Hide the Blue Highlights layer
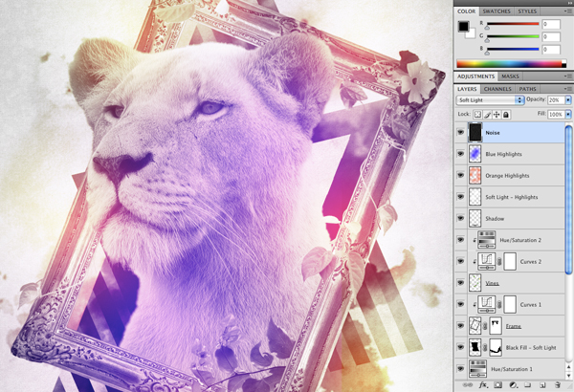The height and width of the screenshot is (392, 574). point(460,154)
